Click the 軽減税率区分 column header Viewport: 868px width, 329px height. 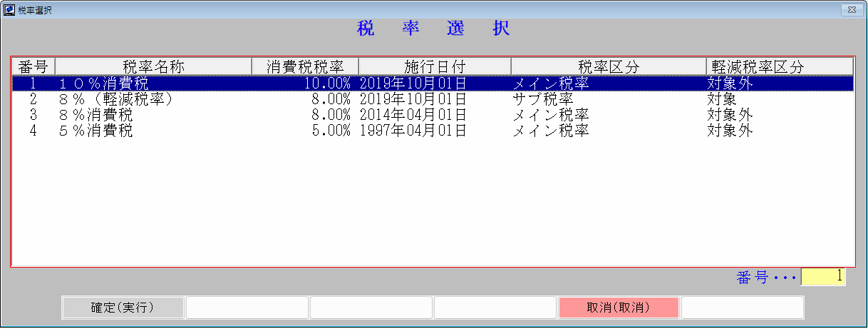[x=780, y=66]
